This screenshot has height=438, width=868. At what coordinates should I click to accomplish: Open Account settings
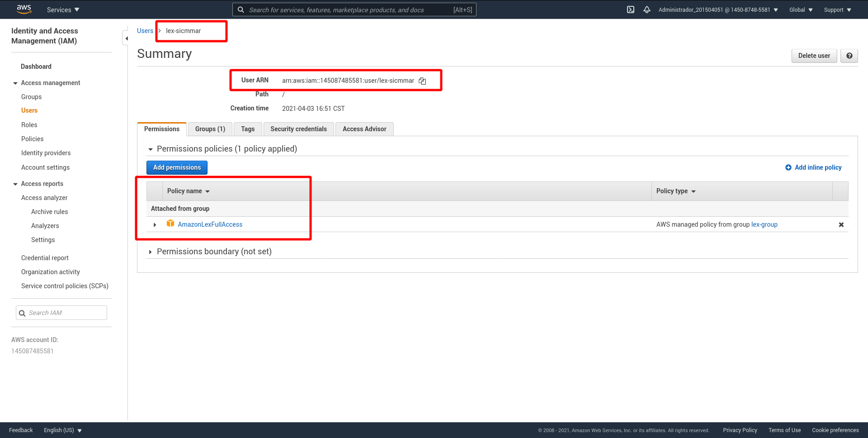coord(45,167)
